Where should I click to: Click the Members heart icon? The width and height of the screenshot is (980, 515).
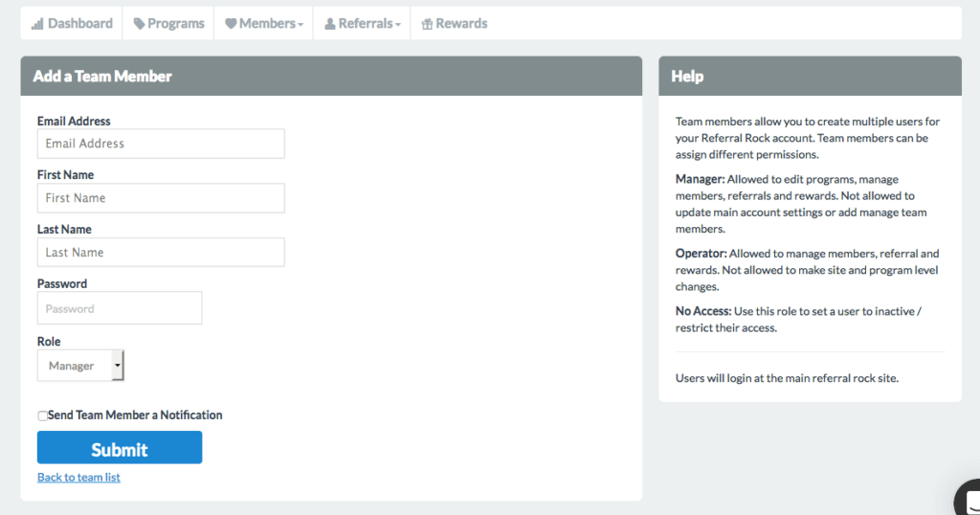click(x=231, y=24)
